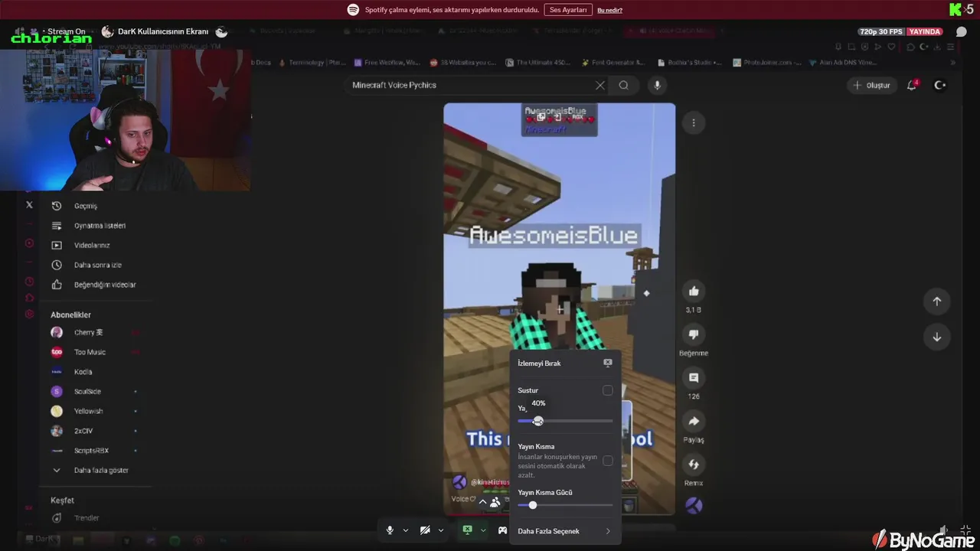The width and height of the screenshot is (980, 551).
Task: Click the @kineticrus channel name on short
Action: pyautogui.click(x=490, y=482)
